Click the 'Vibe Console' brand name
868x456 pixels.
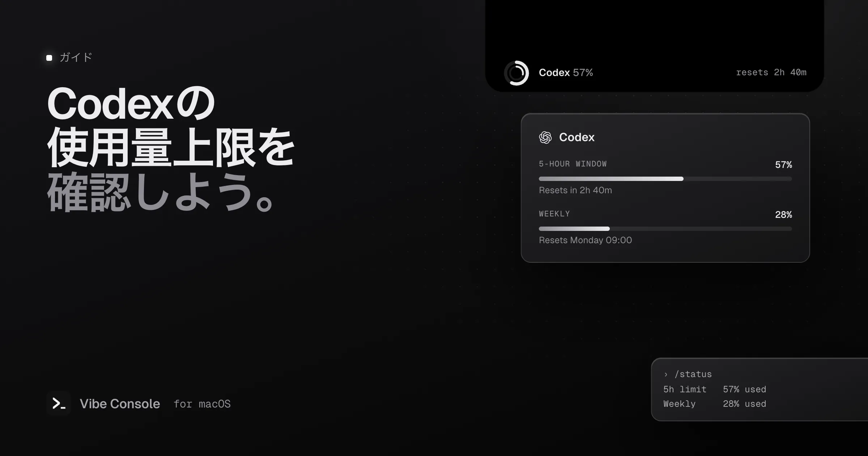click(x=120, y=404)
